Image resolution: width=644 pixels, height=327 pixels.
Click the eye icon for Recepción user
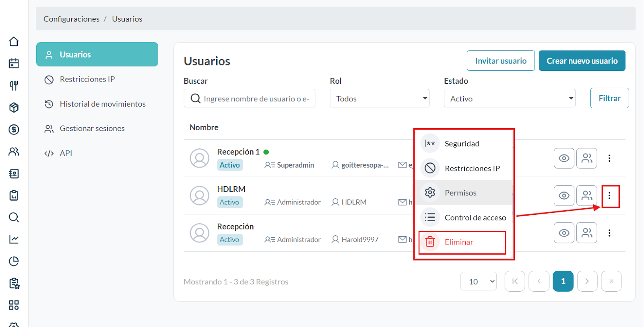(564, 233)
